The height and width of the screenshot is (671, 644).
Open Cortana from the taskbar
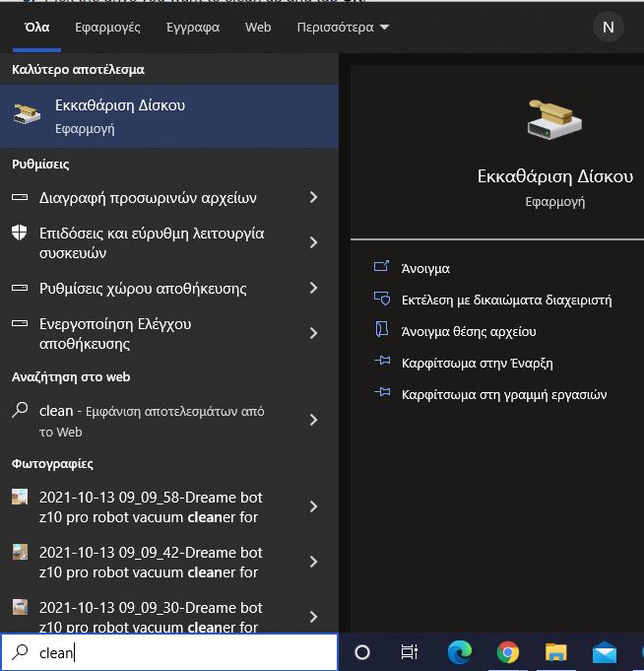click(362, 652)
